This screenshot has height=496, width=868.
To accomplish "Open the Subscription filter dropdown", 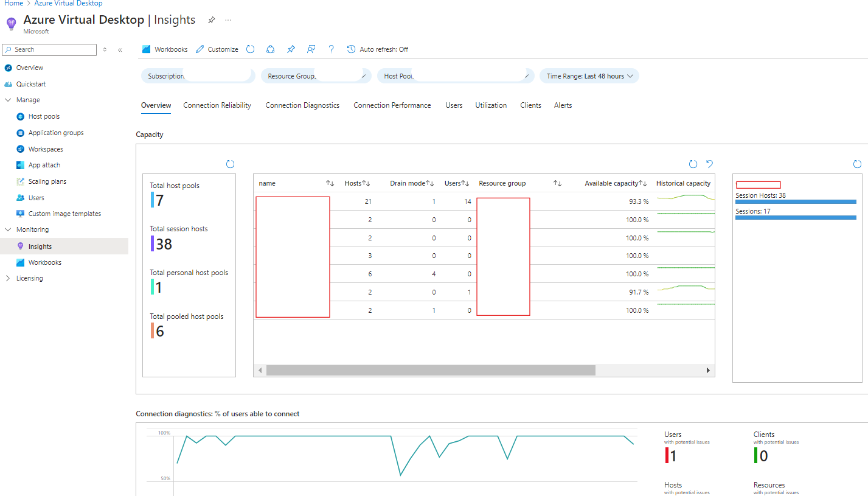I will point(198,76).
